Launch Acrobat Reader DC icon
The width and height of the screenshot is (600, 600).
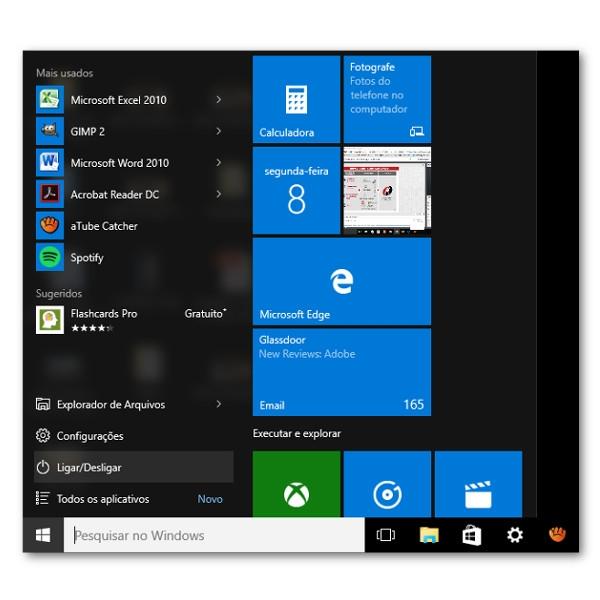(50, 194)
